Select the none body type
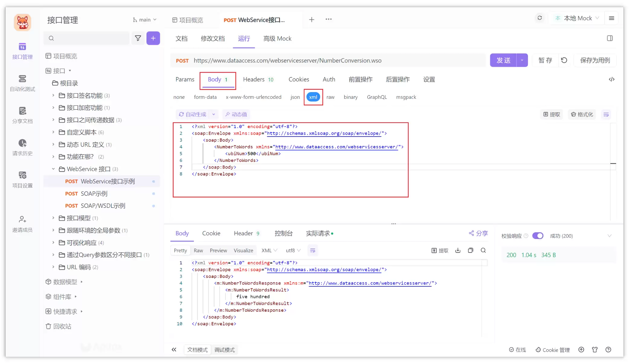The height and width of the screenshot is (364, 630). tap(179, 97)
